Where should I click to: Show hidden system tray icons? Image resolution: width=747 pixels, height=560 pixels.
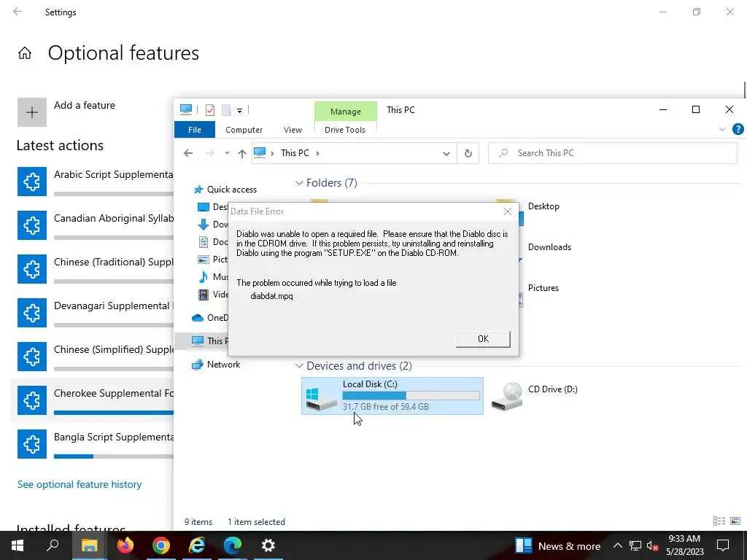617,545
